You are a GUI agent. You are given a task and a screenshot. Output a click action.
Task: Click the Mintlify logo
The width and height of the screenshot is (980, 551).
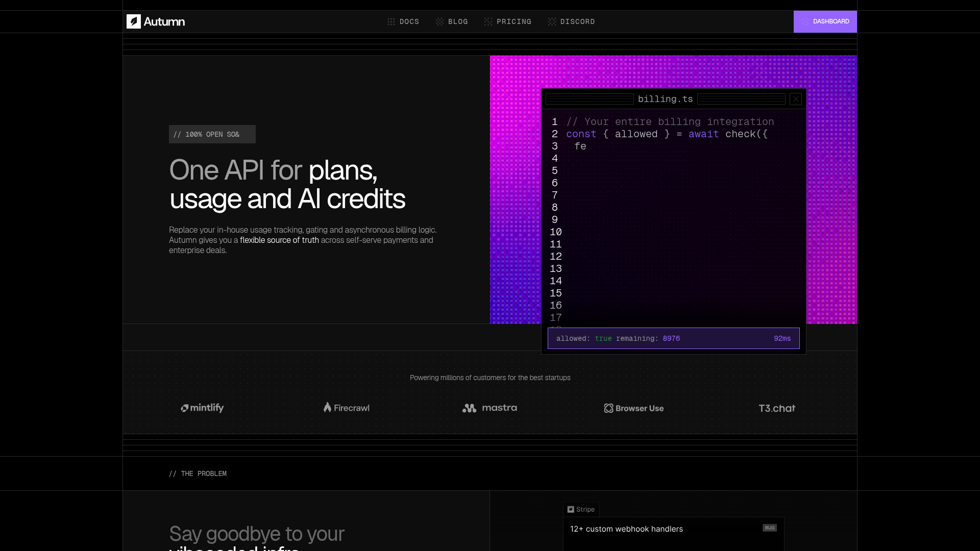click(x=202, y=408)
